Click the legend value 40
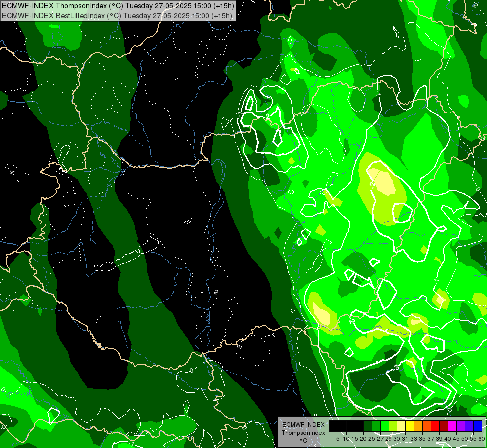The height and width of the screenshot is (448, 487). tap(448, 439)
